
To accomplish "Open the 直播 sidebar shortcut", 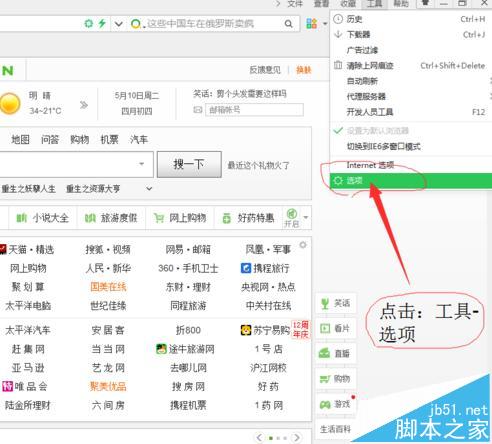I will [x=335, y=353].
